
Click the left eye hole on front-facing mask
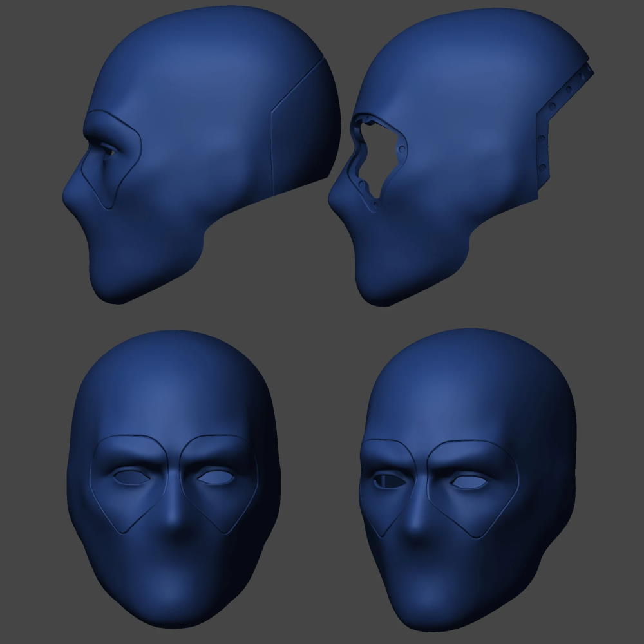point(132,478)
